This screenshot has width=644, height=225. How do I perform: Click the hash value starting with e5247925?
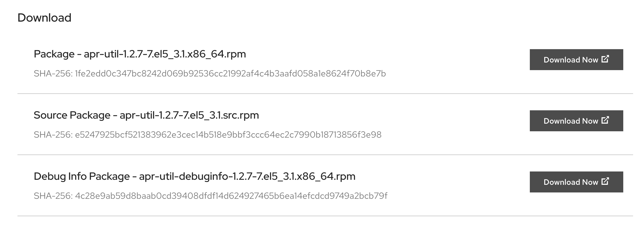point(228,135)
